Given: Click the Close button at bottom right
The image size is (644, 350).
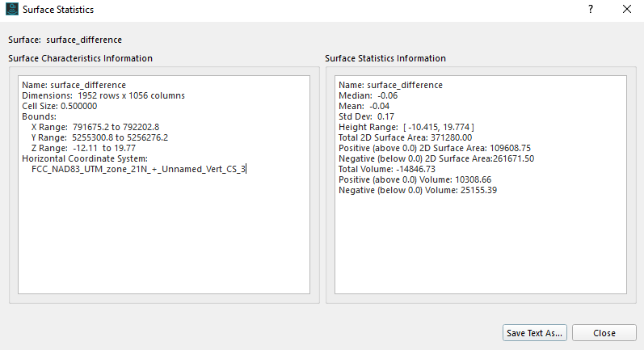Looking at the screenshot, I should [604, 333].
